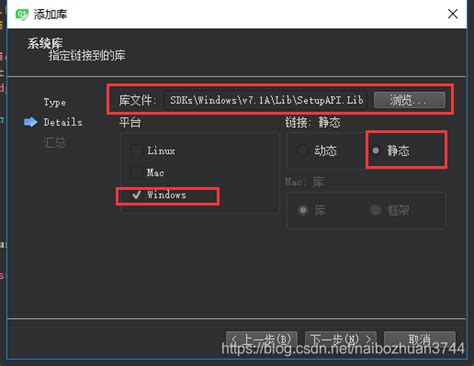Close the 添加库 dialog with X
Image resolution: width=474 pixels, height=366 pixels.
[453, 14]
